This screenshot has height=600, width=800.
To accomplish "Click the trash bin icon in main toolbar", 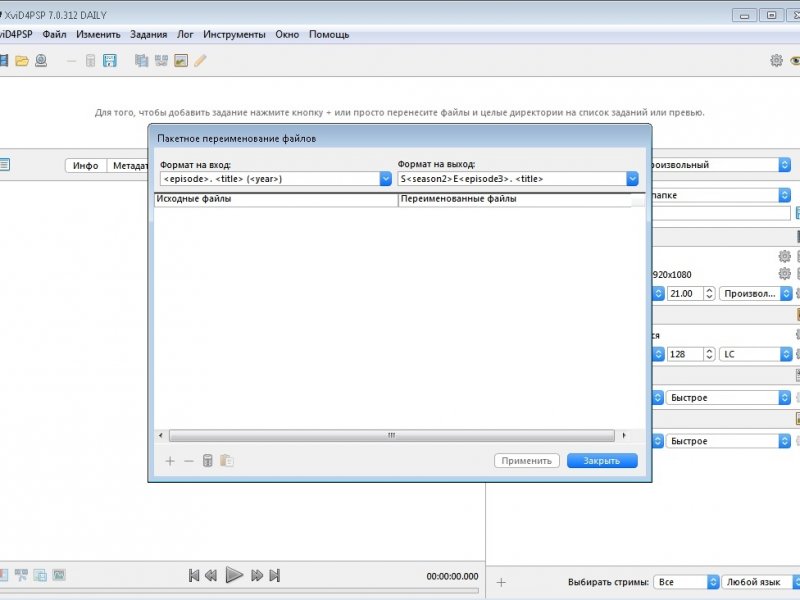I will (x=90, y=61).
